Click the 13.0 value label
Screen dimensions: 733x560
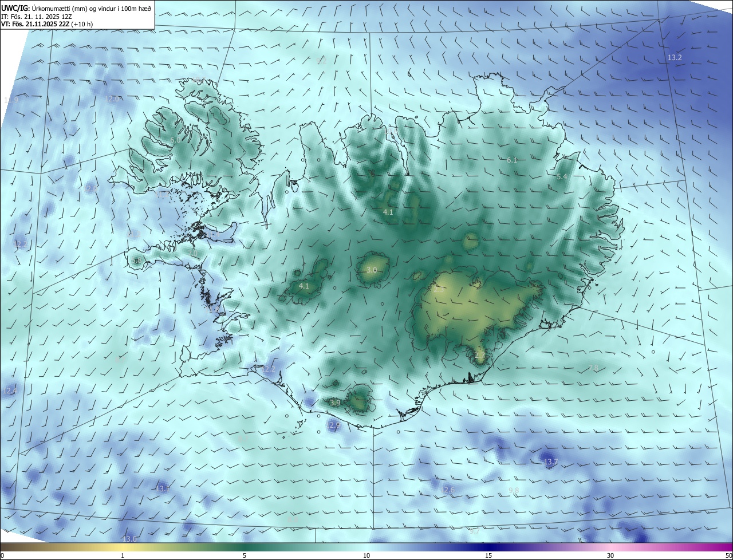(130, 539)
